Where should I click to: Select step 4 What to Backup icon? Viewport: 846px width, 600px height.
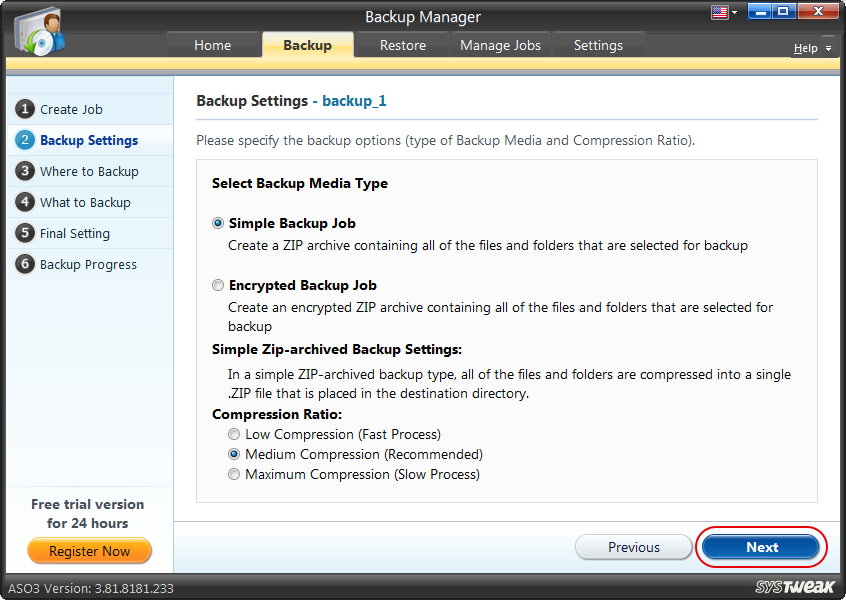point(25,202)
